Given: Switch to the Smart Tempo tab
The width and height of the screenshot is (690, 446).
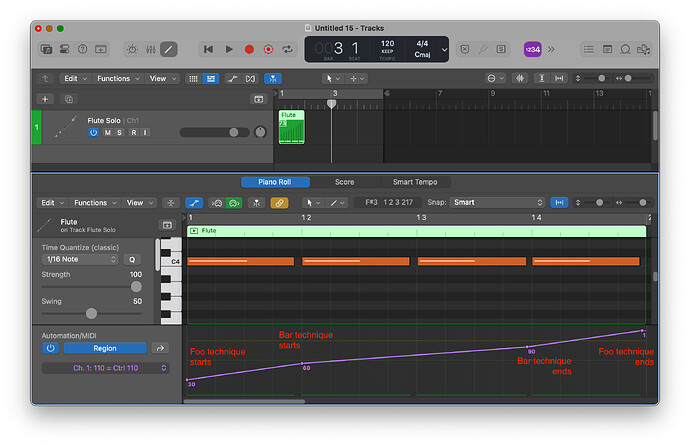Looking at the screenshot, I should 415,182.
